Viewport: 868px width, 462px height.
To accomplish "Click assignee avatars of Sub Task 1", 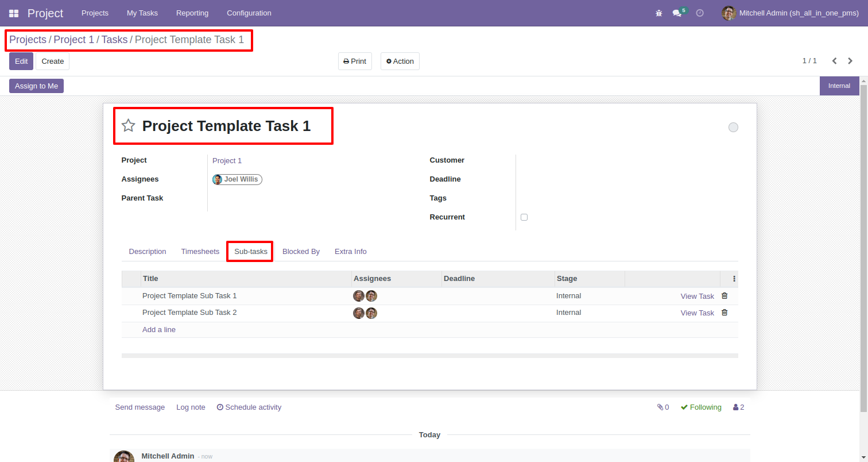I will (x=365, y=296).
